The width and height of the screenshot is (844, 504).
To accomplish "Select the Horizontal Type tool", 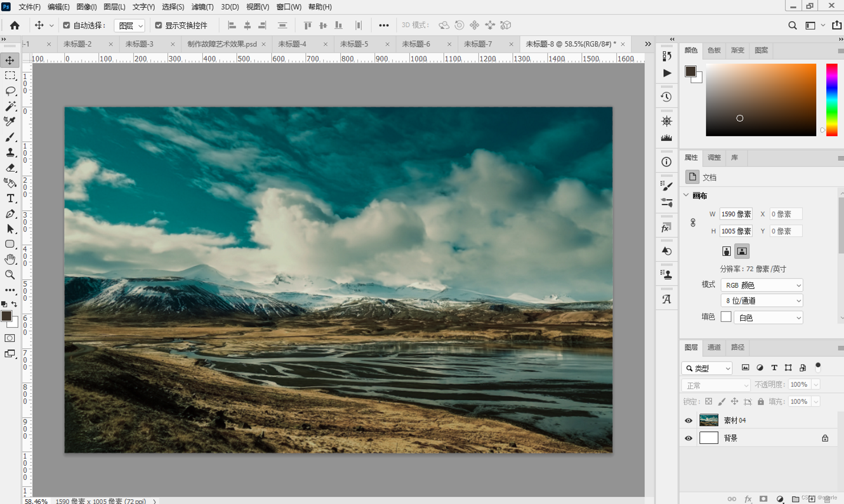I will pyautogui.click(x=10, y=198).
